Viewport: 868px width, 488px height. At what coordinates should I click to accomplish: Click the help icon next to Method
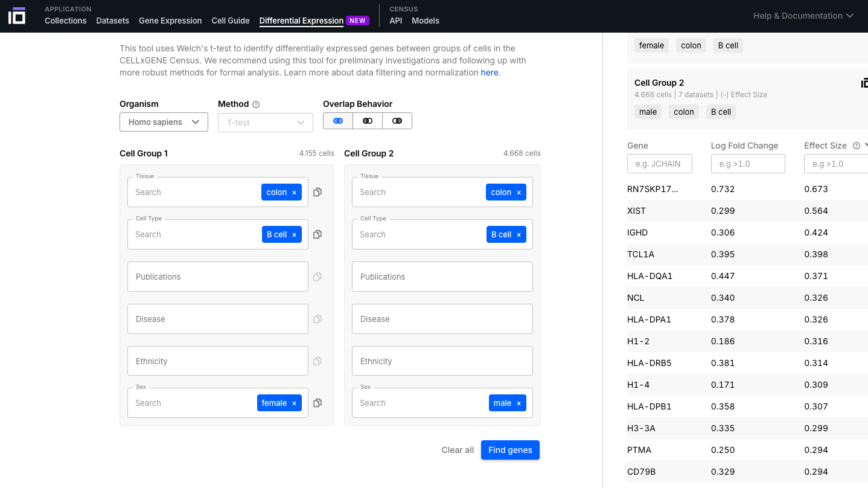256,104
